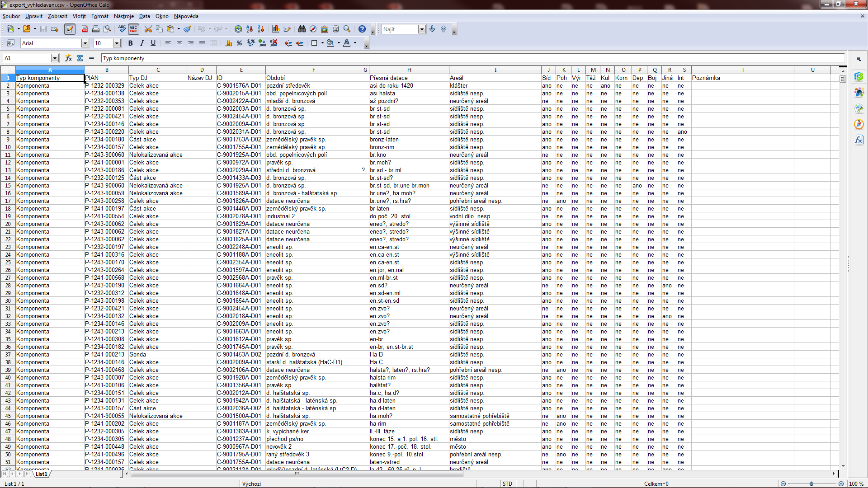868x488 pixels.
Task: Click in the Najít search field
Action: pos(400,29)
